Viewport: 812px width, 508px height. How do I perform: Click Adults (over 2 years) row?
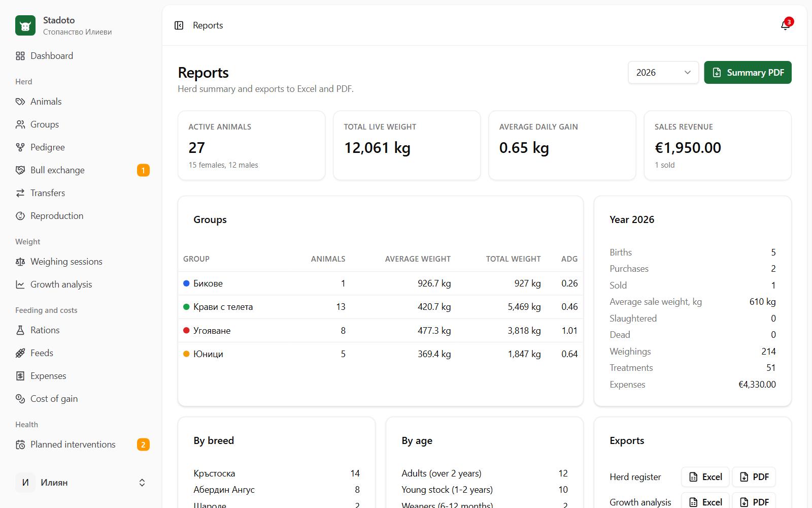point(485,473)
